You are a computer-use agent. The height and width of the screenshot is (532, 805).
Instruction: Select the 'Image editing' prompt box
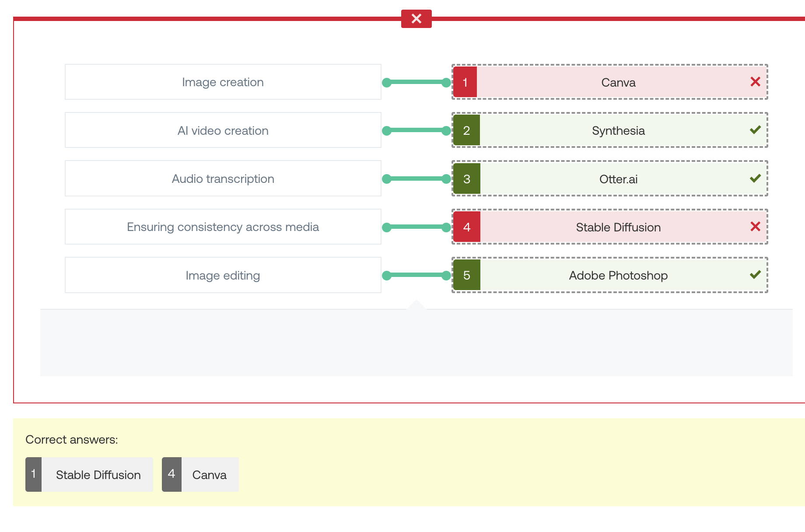click(x=223, y=275)
